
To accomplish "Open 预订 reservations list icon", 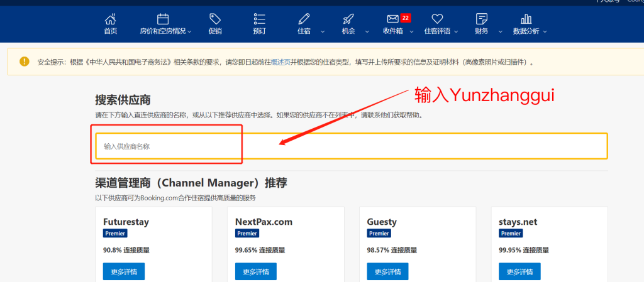I will 259,19.
